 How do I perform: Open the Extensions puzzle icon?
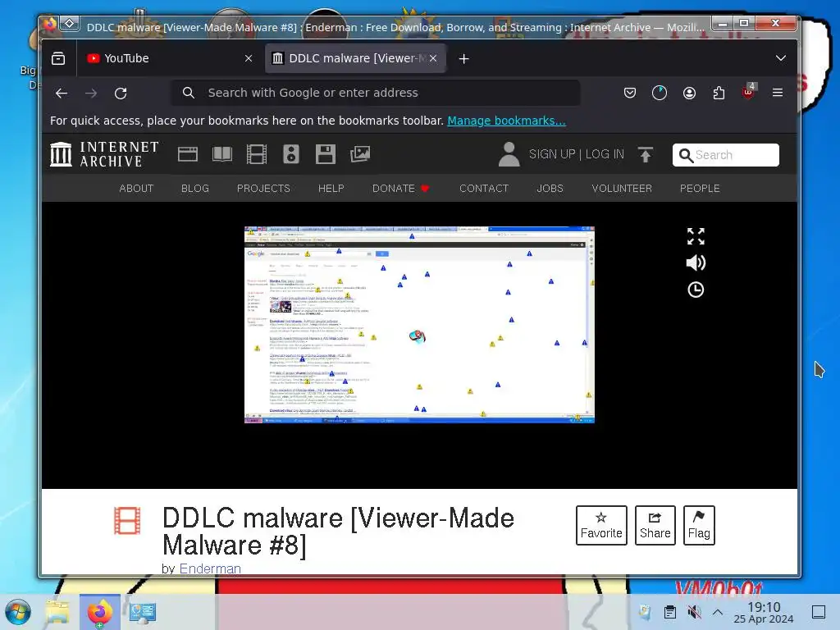[x=719, y=93]
